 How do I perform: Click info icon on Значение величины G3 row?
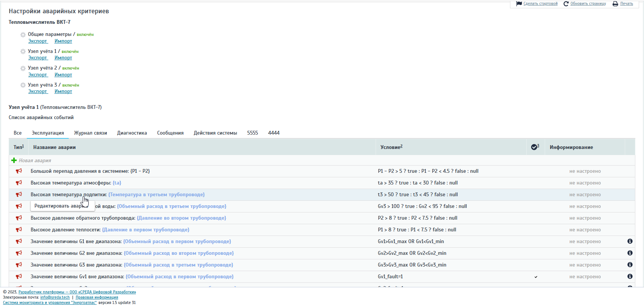pos(630,265)
